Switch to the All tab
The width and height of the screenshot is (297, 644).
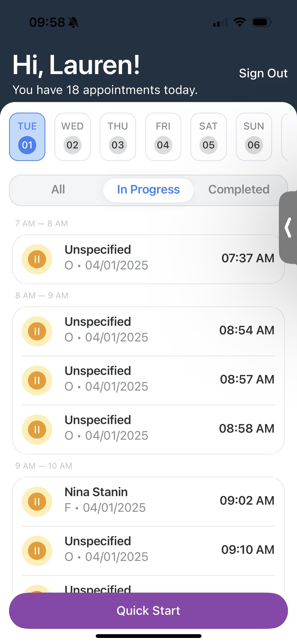[58, 190]
